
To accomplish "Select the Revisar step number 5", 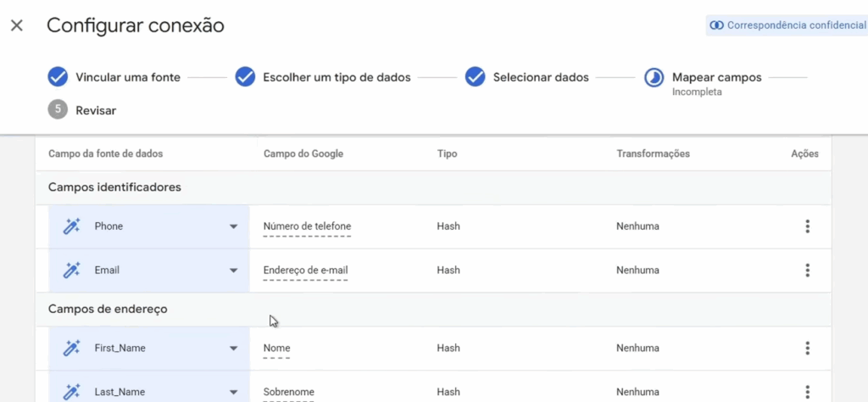I will click(x=58, y=109).
